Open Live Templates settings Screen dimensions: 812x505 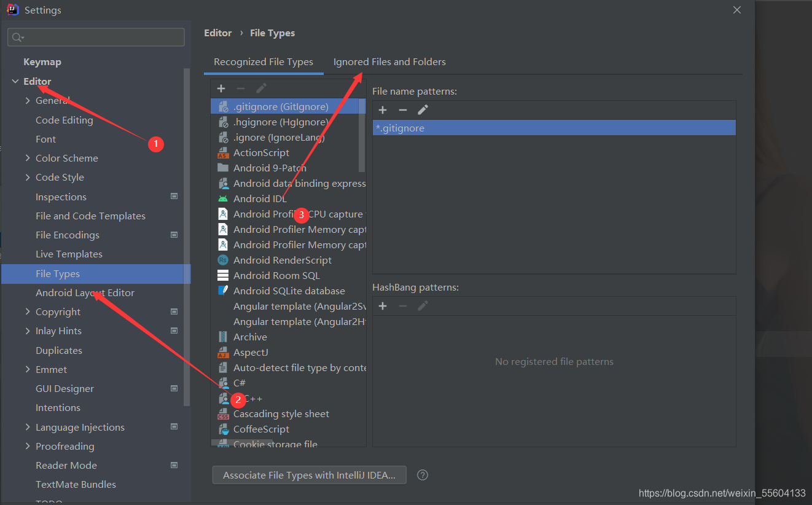[69, 254]
